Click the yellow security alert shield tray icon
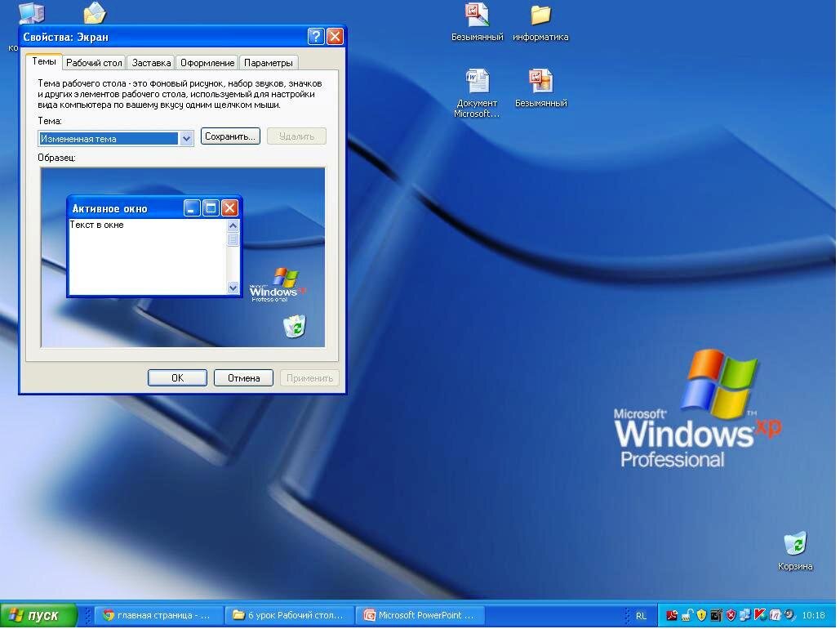 pos(701,615)
